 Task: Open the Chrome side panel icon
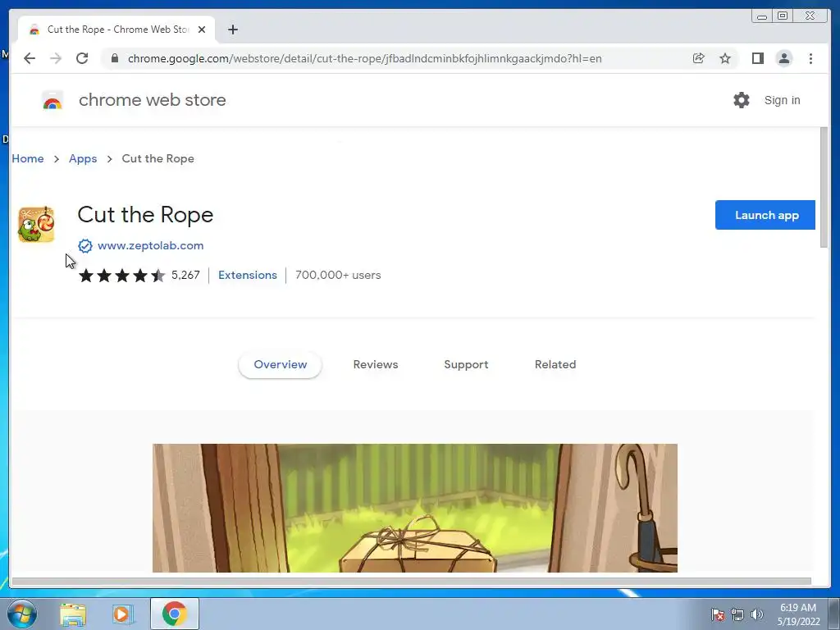click(757, 58)
